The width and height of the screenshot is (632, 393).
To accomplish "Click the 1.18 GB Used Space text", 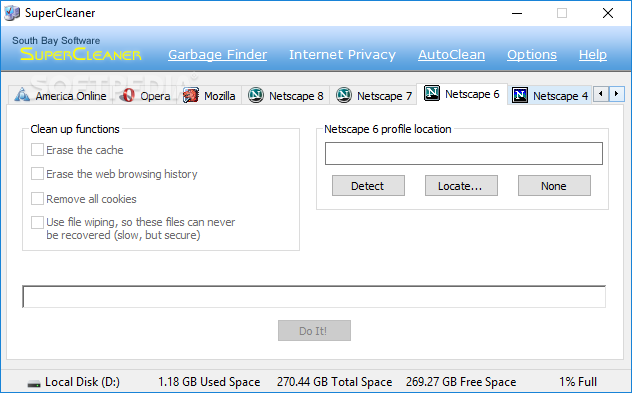I will point(209,382).
